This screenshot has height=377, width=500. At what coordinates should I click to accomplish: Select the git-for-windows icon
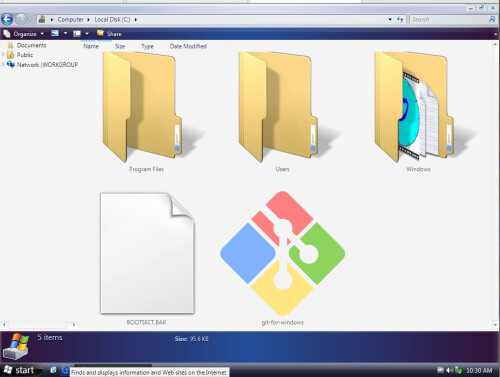click(283, 253)
